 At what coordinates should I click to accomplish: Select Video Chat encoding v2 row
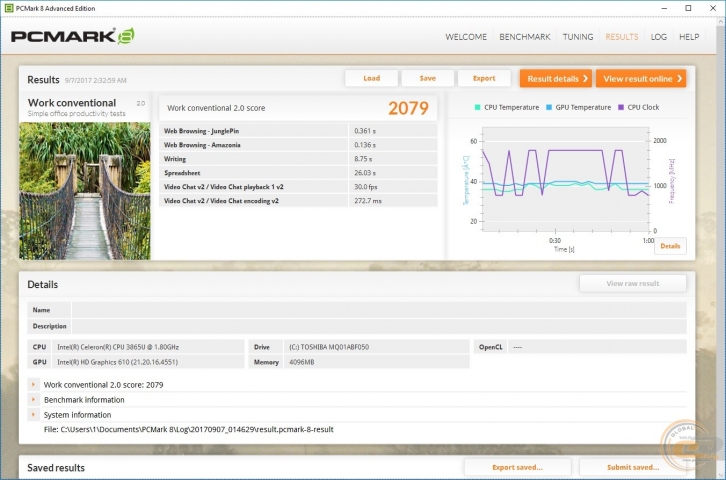pos(298,200)
